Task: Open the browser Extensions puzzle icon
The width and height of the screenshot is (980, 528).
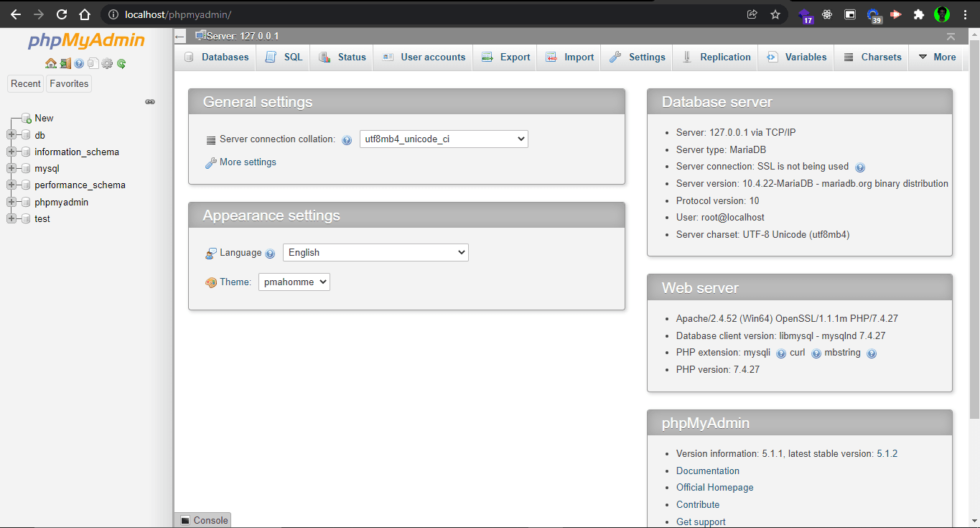Action: 918,14
